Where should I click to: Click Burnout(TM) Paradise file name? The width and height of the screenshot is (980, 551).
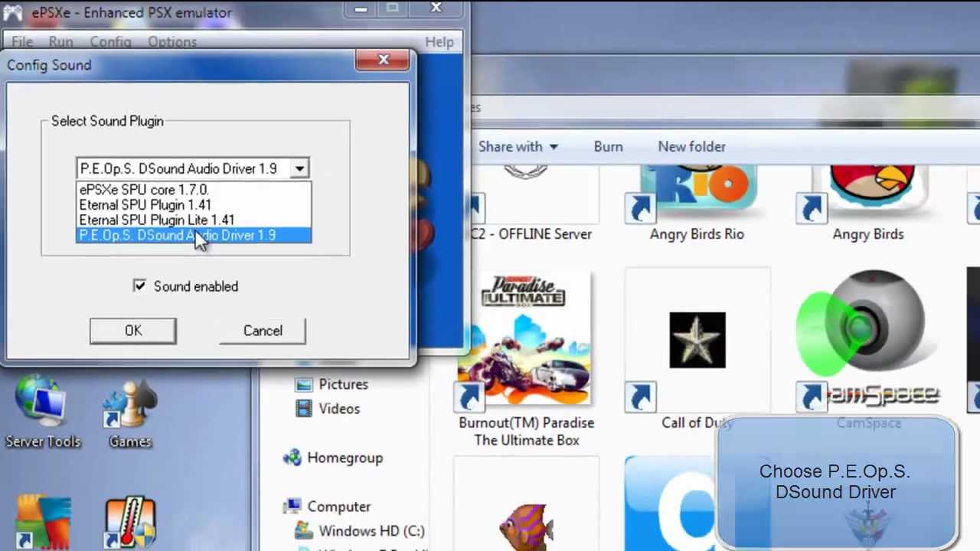tap(527, 431)
